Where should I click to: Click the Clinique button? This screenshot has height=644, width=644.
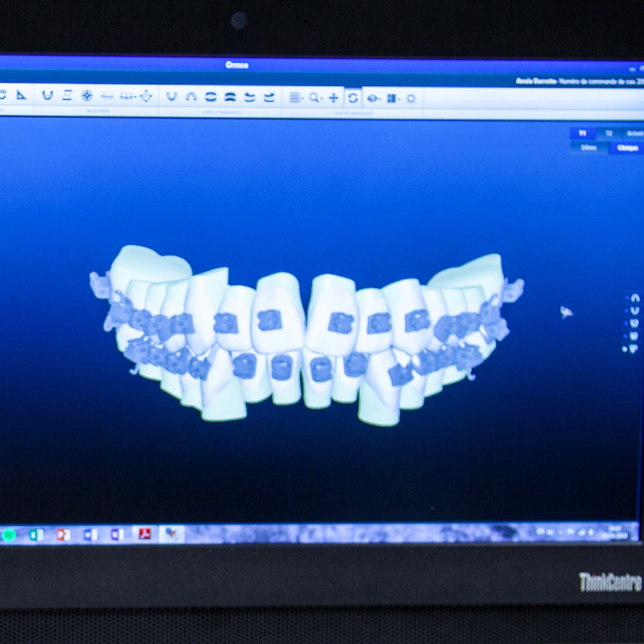[x=626, y=148]
